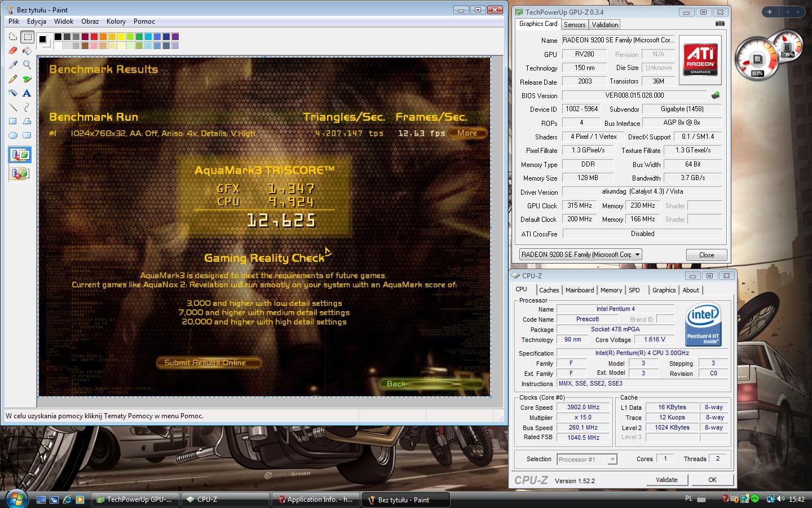This screenshot has width=812, height=508.
Task: Open the Widok menu in Paint
Action: pyautogui.click(x=64, y=21)
